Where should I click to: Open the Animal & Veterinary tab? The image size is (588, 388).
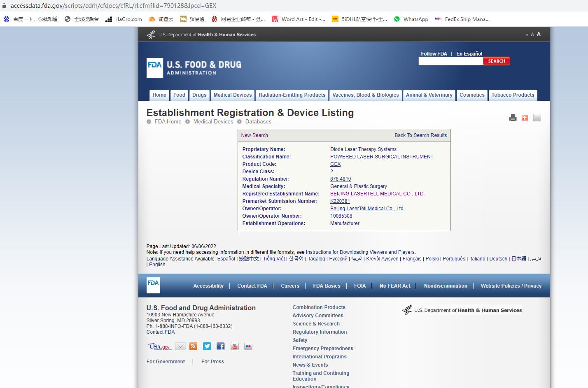pos(429,95)
